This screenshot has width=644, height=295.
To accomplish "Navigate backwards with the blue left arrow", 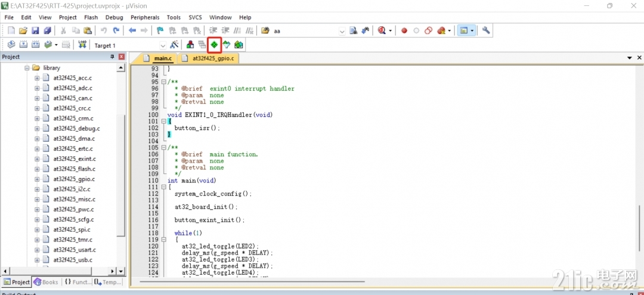I will (132, 30).
